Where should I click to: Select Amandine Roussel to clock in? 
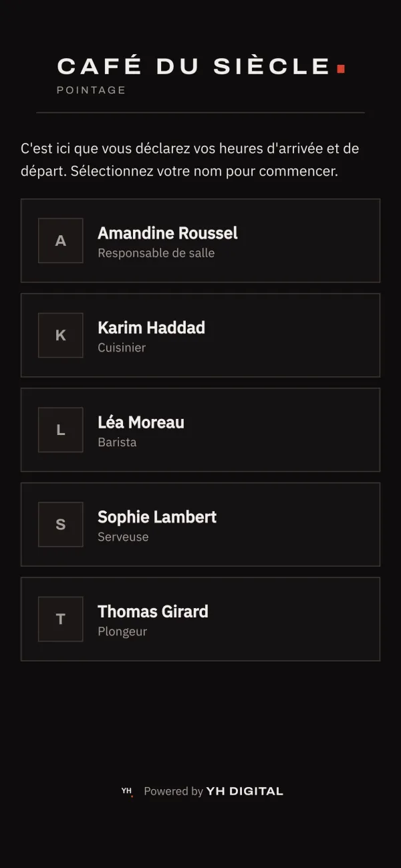tap(200, 241)
